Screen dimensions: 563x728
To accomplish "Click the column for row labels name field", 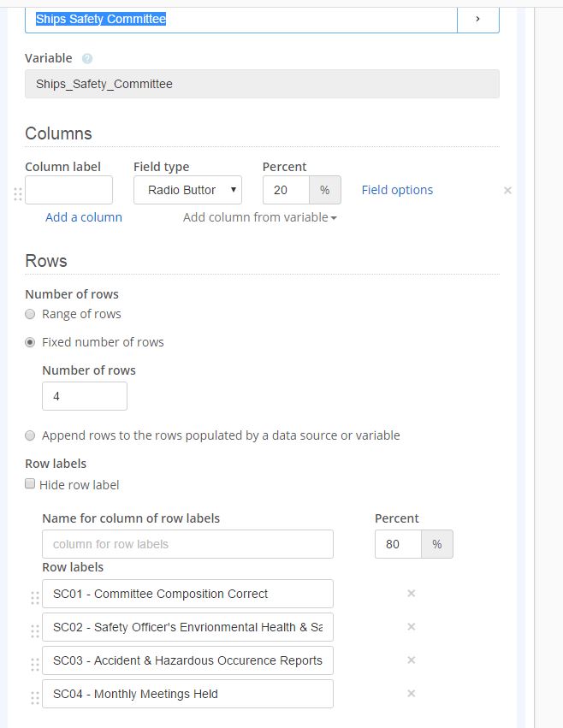I will coord(187,544).
